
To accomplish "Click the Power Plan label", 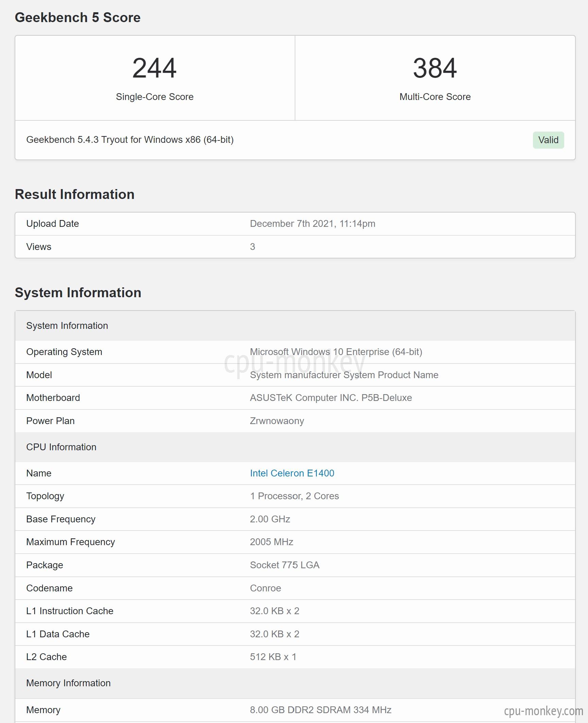I will [x=50, y=421].
